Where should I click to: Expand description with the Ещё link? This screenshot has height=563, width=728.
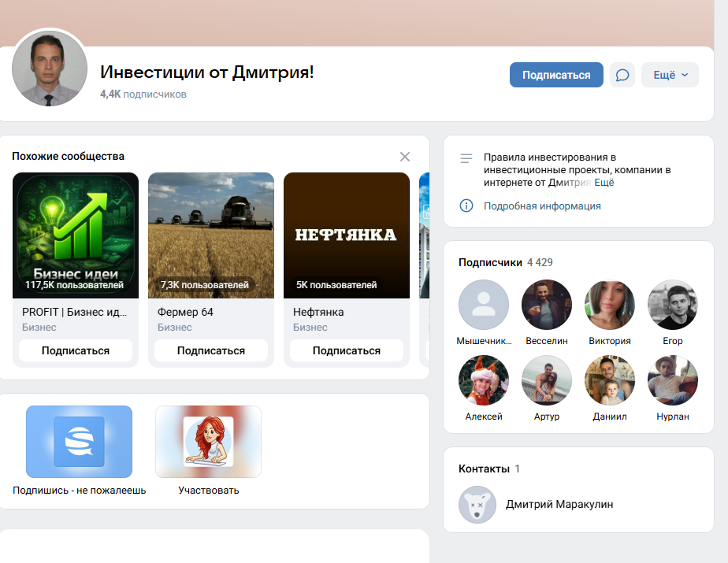tap(604, 183)
